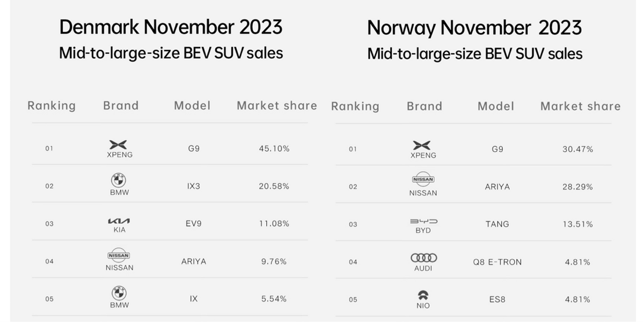The width and height of the screenshot is (644, 322).
Task: Click the XPENG logo in Denmark table
Action: coord(119,144)
